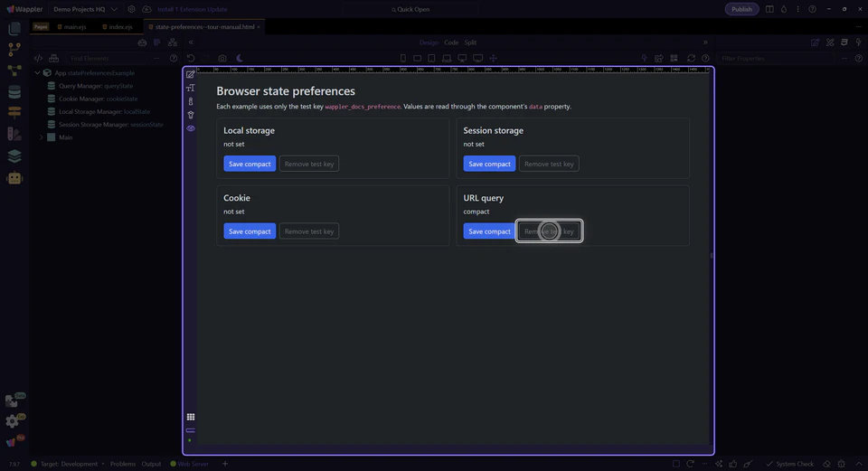Switch to Split view

click(470, 42)
